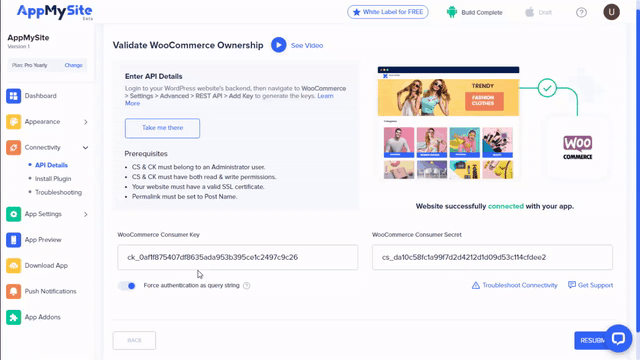640x360 pixels.
Task: Click White Label for FREE button
Action: click(388, 12)
